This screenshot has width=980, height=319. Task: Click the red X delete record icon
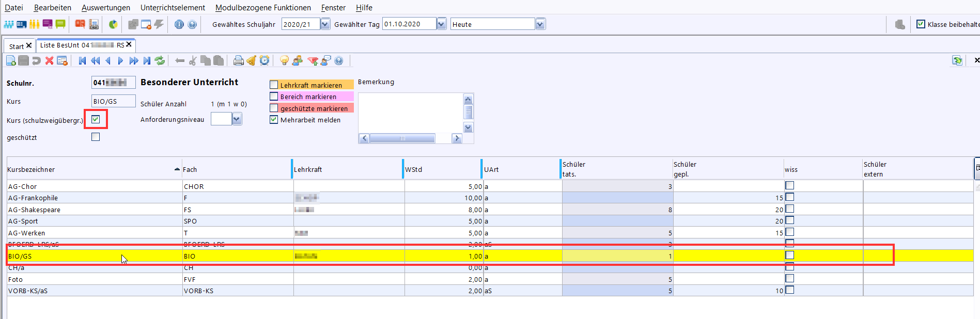tap(49, 61)
